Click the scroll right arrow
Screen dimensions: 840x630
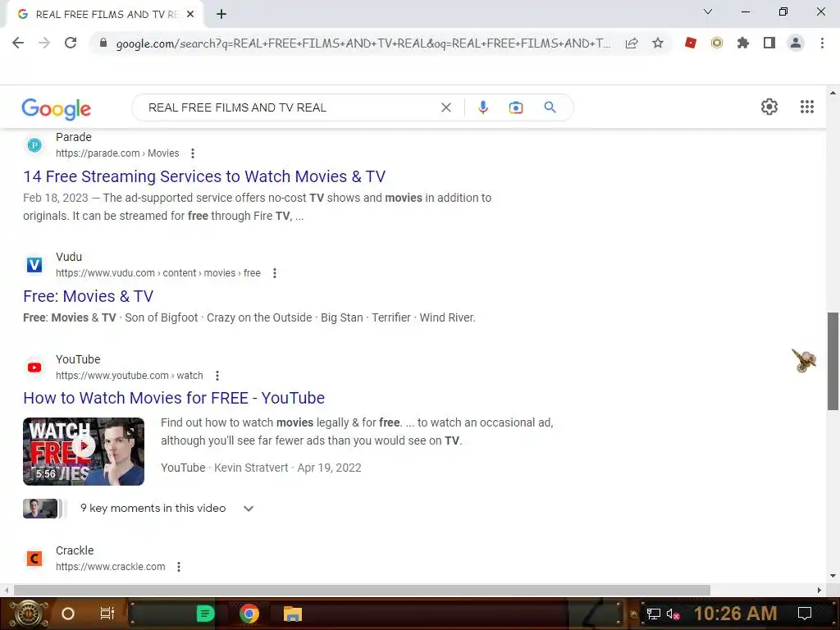[x=819, y=590]
